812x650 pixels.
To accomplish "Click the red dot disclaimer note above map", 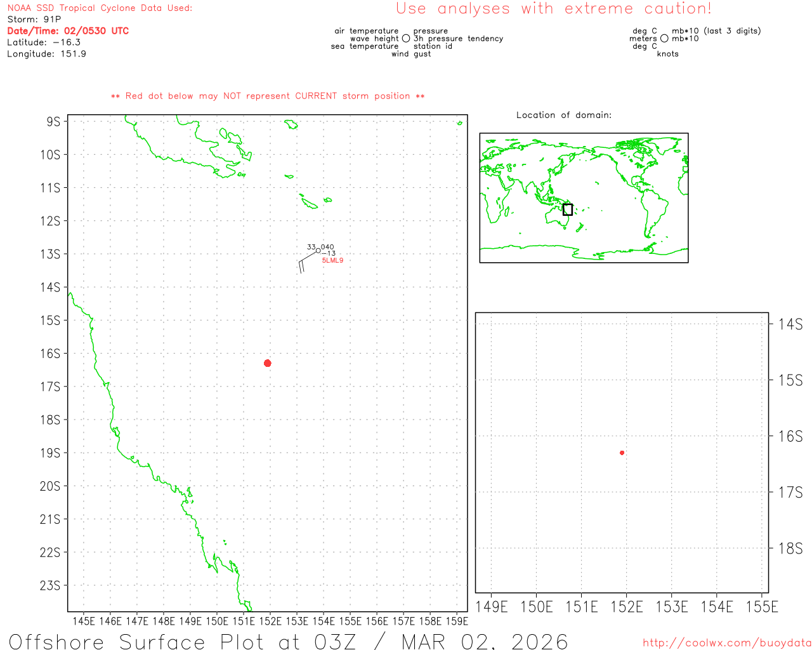I will pos(268,96).
